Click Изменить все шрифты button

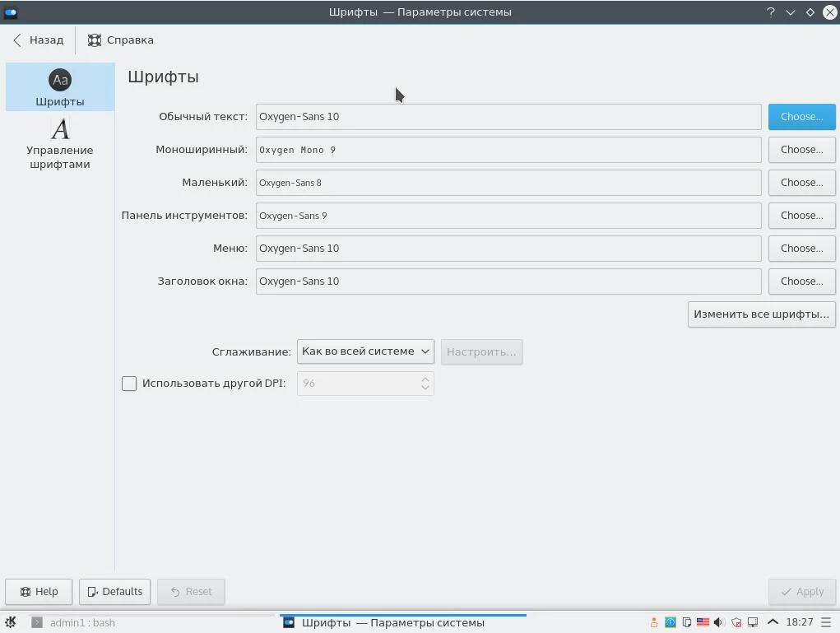coord(761,314)
